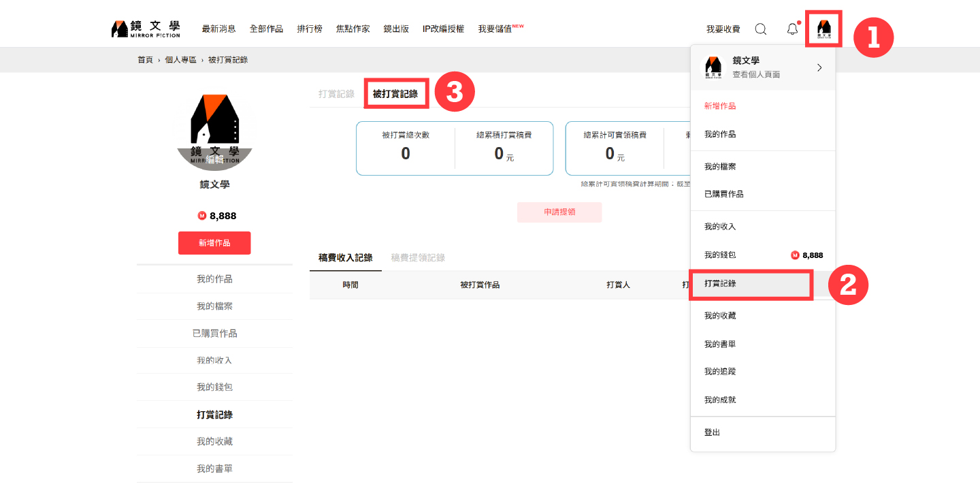Image resolution: width=980 pixels, height=484 pixels.
Task: Click the large profile picture edit overlay
Action: 214,159
